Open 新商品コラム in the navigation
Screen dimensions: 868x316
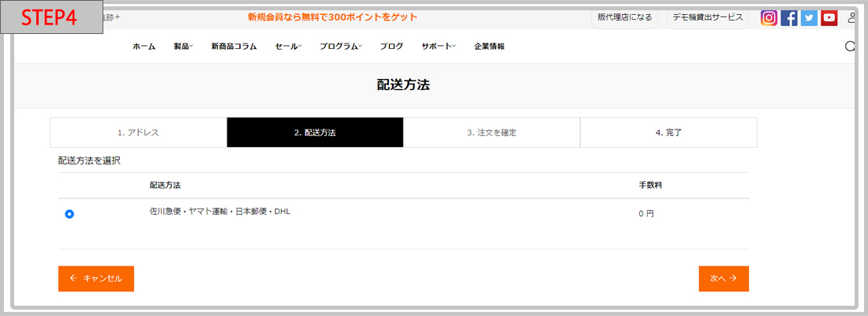[x=234, y=47]
